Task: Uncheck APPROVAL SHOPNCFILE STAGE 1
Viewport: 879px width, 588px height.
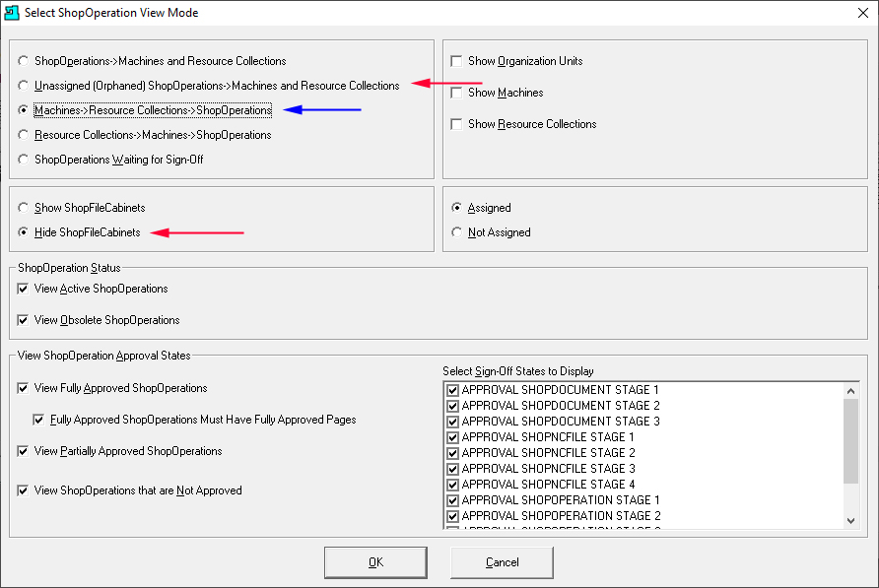Action: coord(453,437)
